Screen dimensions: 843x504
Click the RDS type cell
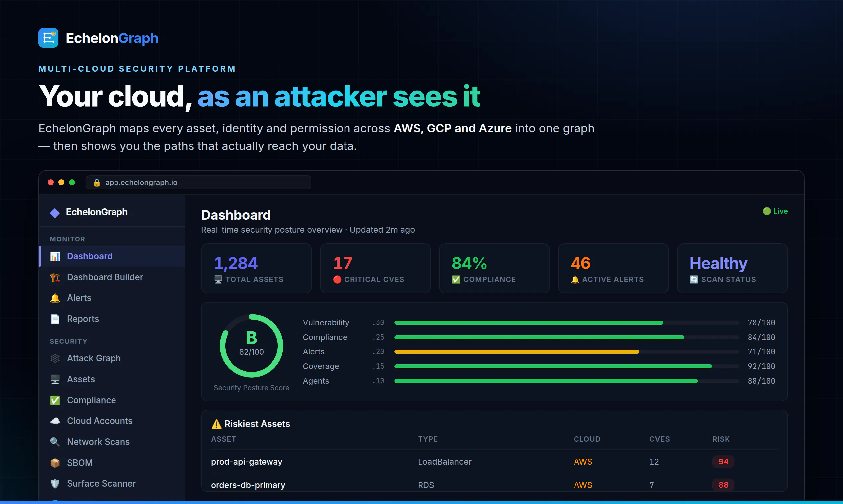[x=426, y=485]
